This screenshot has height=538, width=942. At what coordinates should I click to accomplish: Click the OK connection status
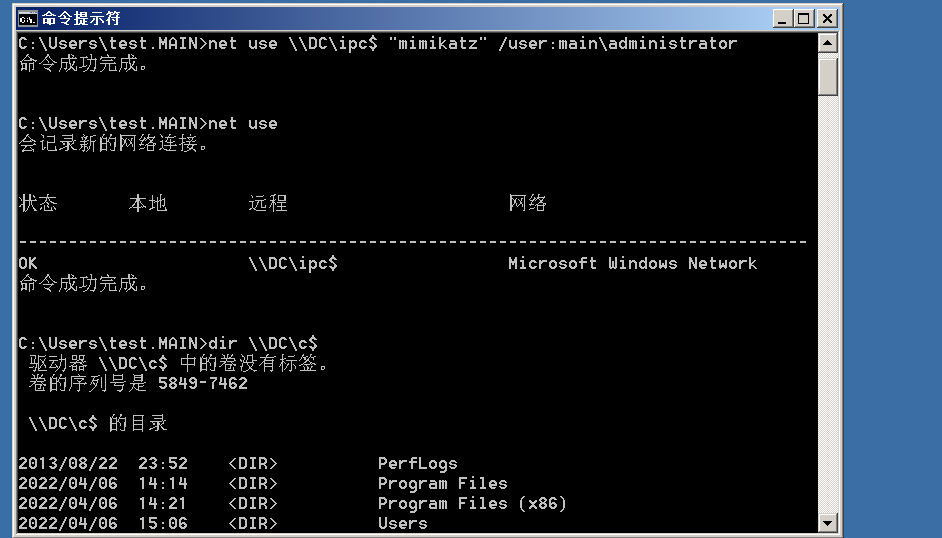(x=28, y=263)
